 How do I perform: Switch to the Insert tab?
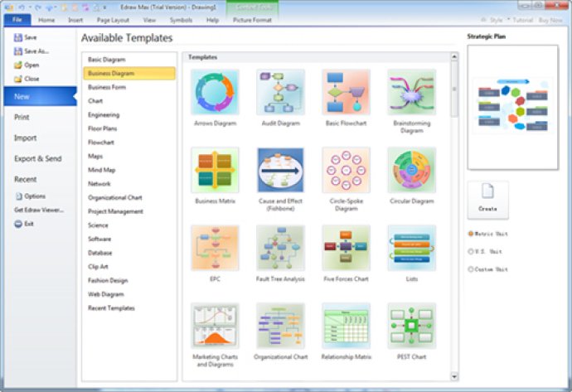[x=75, y=20]
